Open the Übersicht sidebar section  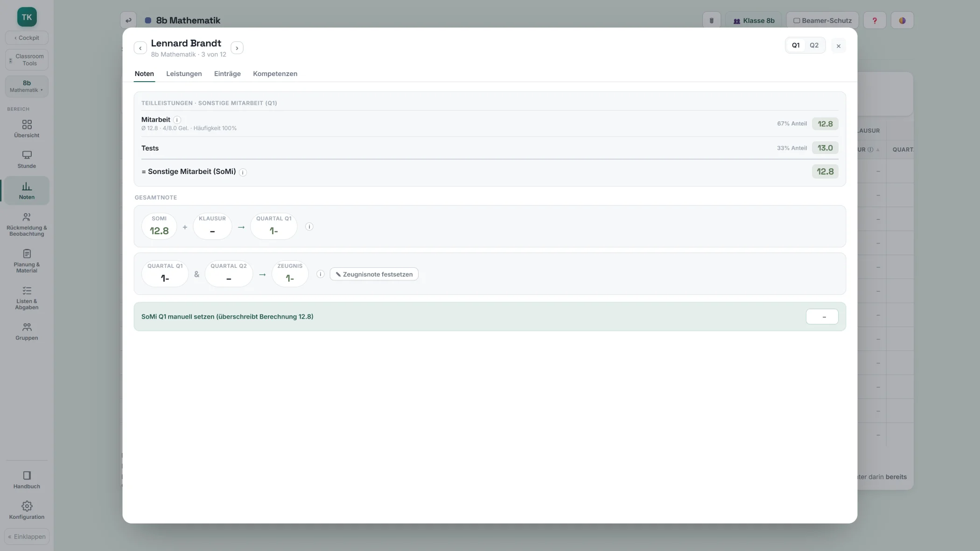(x=27, y=129)
